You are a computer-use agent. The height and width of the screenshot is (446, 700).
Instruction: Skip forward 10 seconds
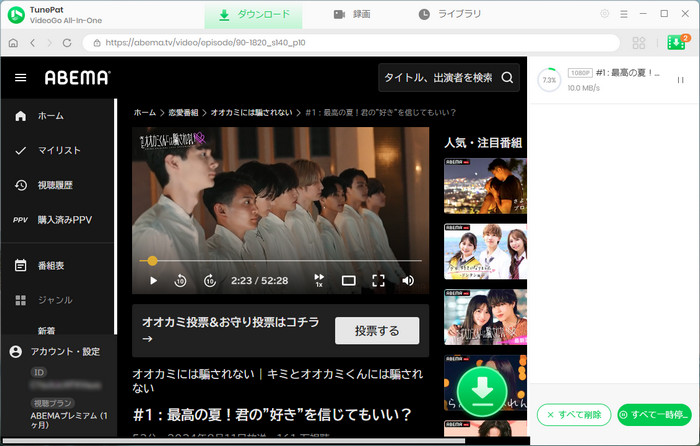[x=210, y=281]
